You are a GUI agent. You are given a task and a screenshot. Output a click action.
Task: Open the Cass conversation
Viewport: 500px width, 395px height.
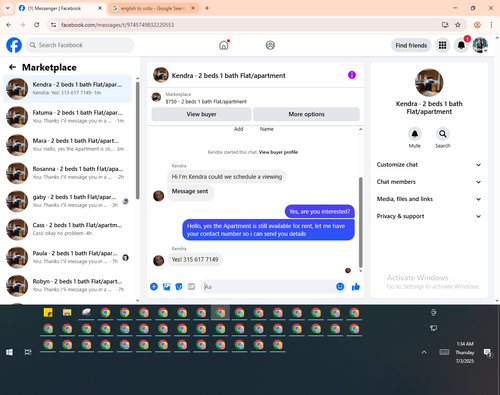click(67, 229)
